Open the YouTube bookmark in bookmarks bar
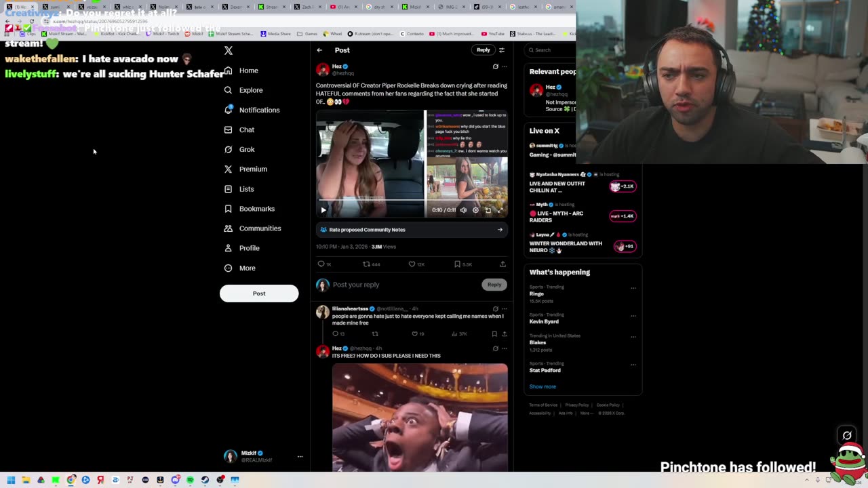 click(x=493, y=33)
